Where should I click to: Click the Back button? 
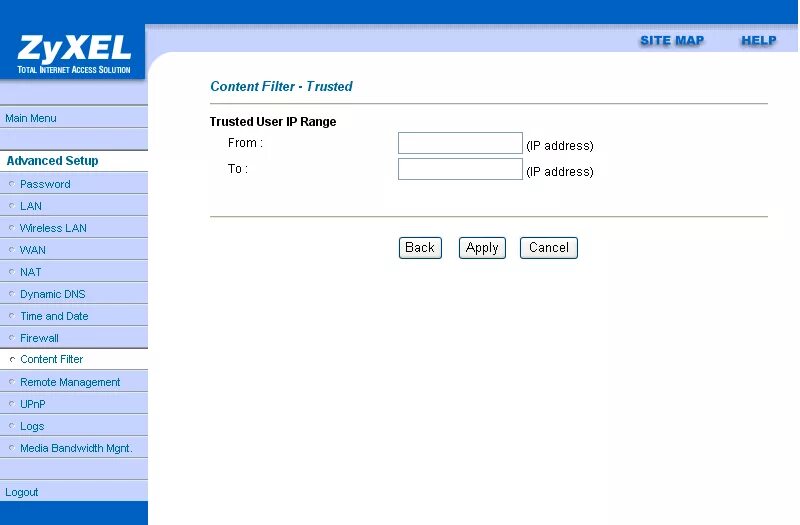click(420, 248)
